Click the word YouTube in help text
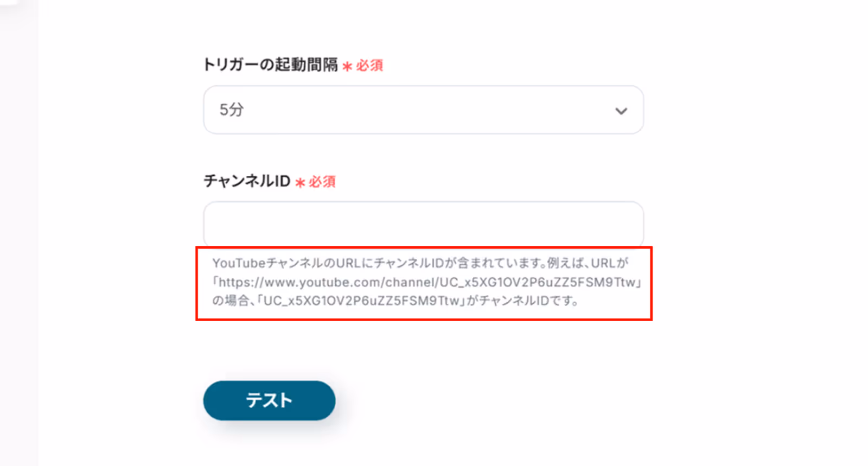The width and height of the screenshot is (868, 466). tap(239, 263)
